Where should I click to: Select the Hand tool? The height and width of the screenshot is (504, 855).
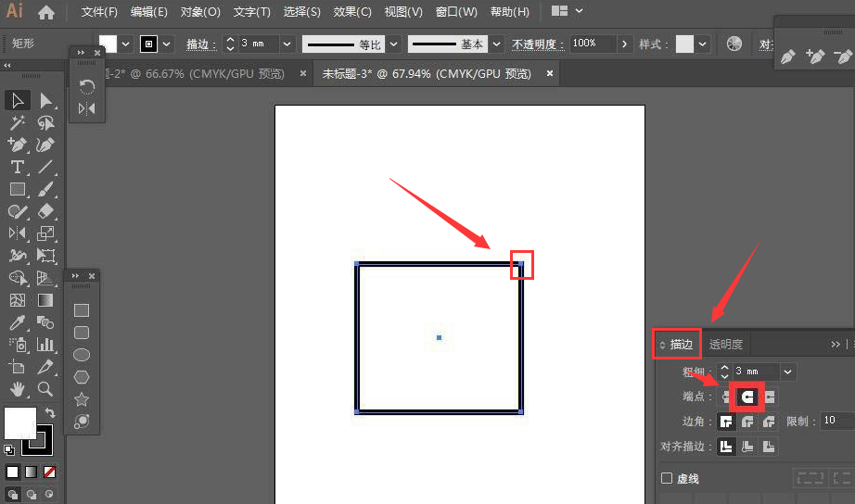17,389
